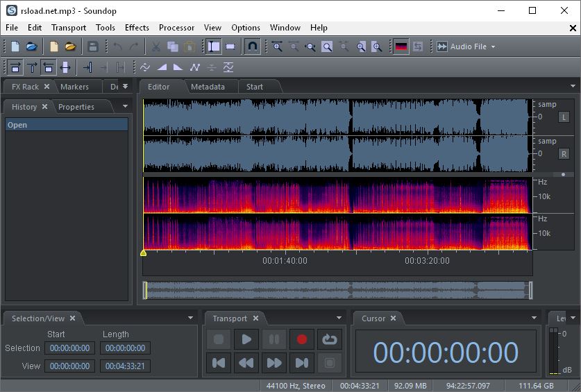Image resolution: width=581 pixels, height=392 pixels.
Task: Click the Fast Forward transport button
Action: [x=274, y=362]
